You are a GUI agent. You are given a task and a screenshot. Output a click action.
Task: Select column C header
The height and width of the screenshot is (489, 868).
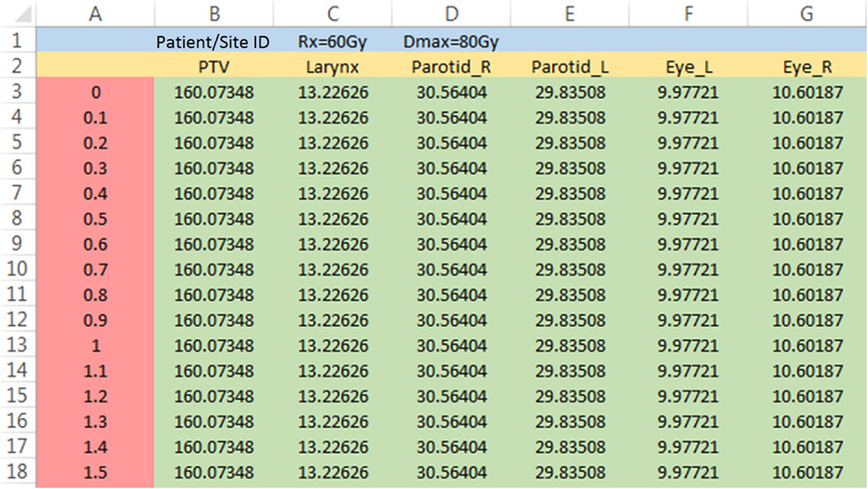pos(332,13)
